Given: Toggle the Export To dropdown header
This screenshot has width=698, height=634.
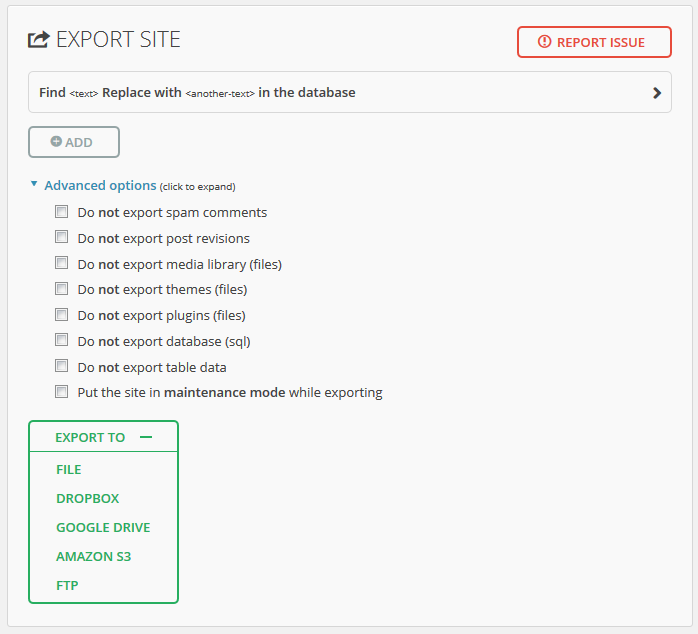Looking at the screenshot, I should click(103, 437).
